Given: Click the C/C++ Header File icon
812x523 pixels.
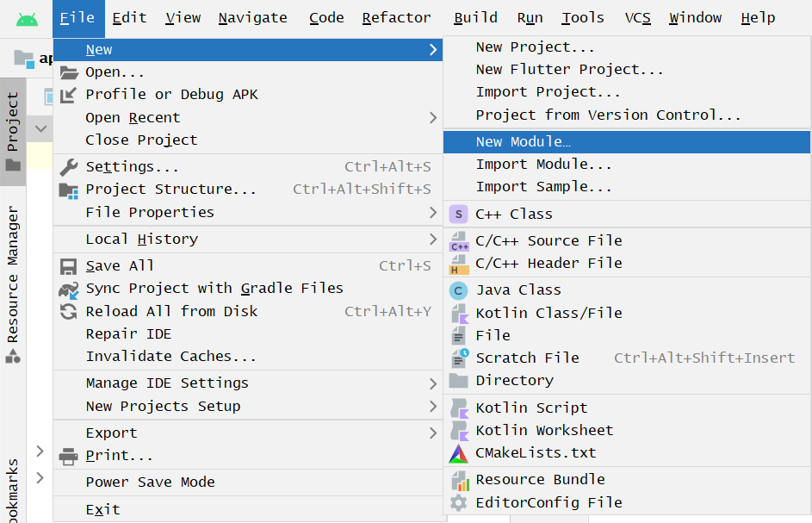Looking at the screenshot, I should tap(460, 264).
